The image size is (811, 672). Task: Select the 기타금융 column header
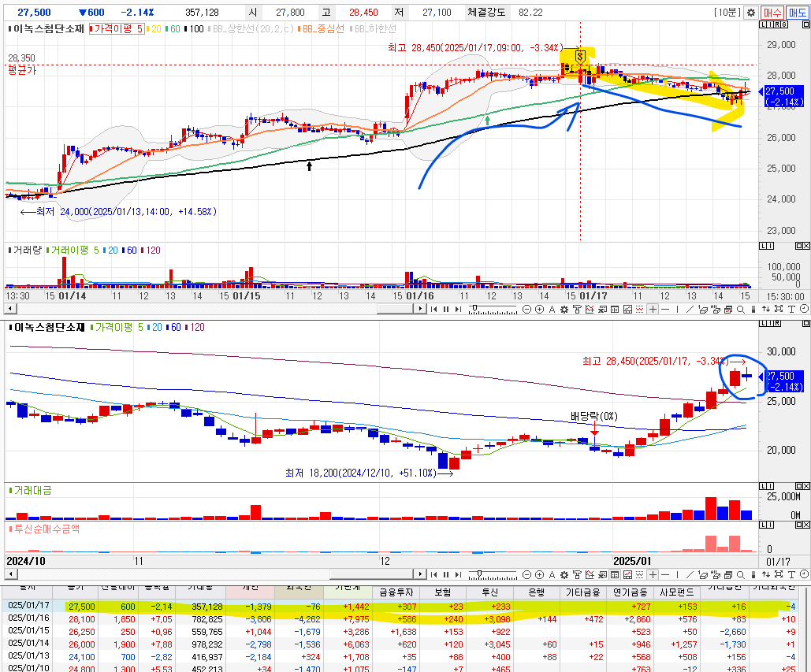[583, 592]
